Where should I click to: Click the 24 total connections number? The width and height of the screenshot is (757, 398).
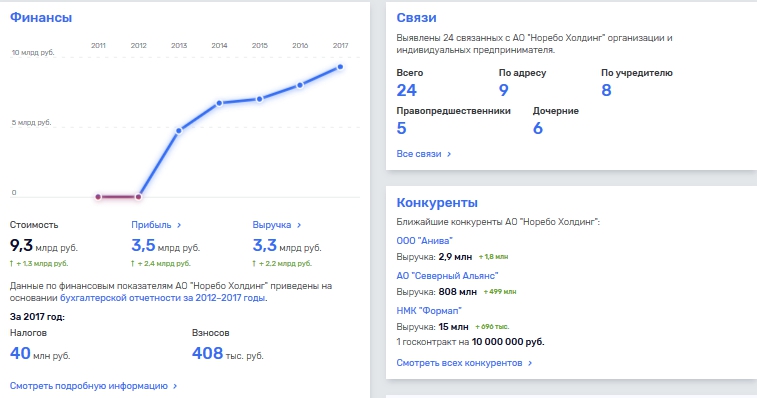(x=407, y=90)
